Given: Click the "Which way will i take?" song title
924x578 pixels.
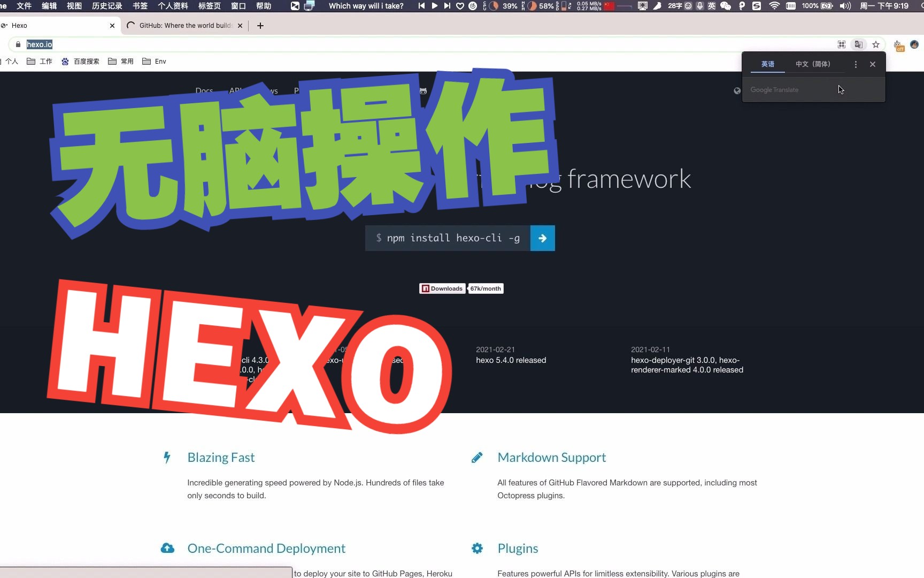Looking at the screenshot, I should tap(366, 6).
